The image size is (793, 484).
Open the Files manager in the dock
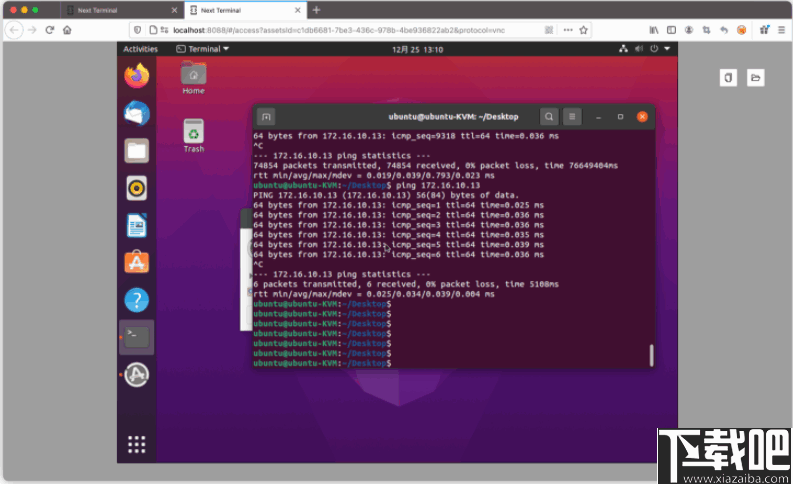137,150
